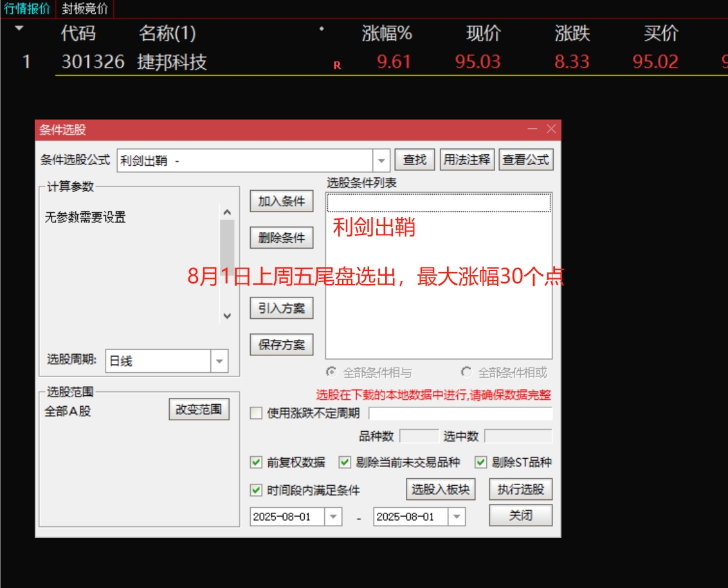This screenshot has width=728, height=588.
Task: Toggle 前复权数据 checkbox
Action: pos(257,462)
